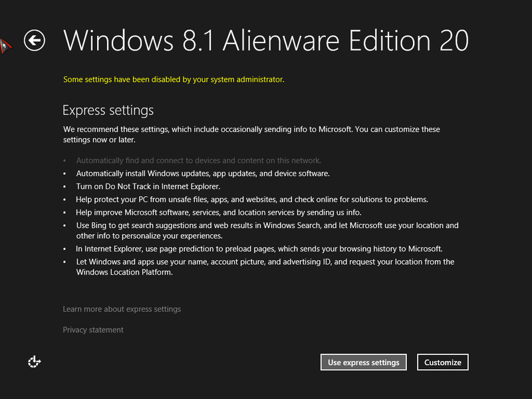Open Learn more about express settings
This screenshot has height=399, width=532.
pyautogui.click(x=122, y=309)
